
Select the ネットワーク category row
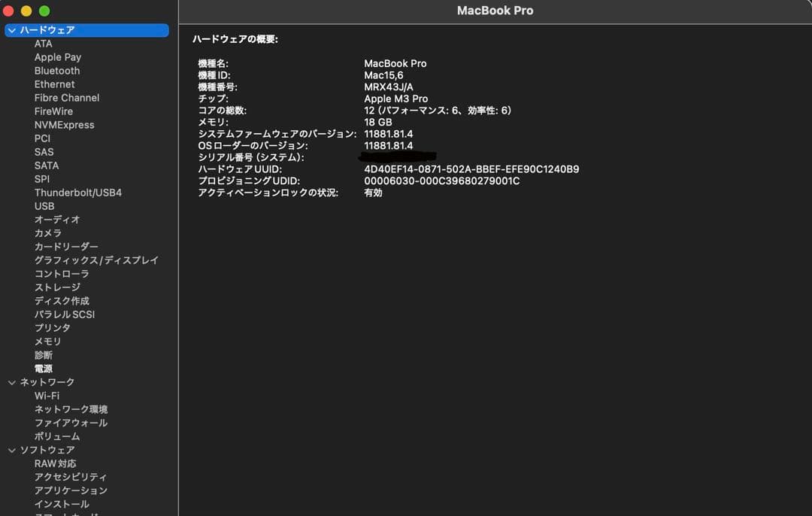47,382
